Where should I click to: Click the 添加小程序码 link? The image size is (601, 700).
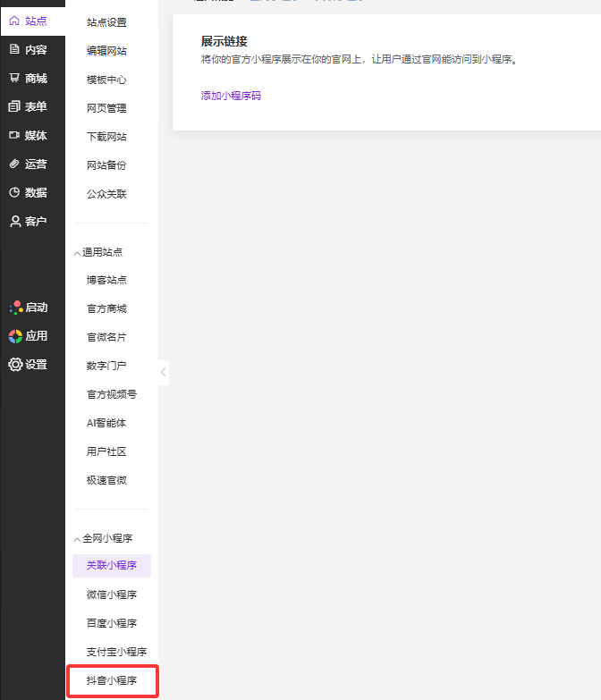[x=231, y=96]
